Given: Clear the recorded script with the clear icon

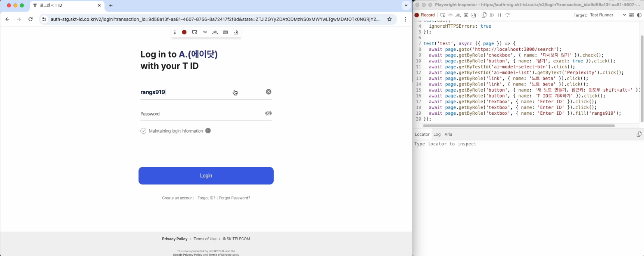Looking at the screenshot, I should [x=632, y=15].
